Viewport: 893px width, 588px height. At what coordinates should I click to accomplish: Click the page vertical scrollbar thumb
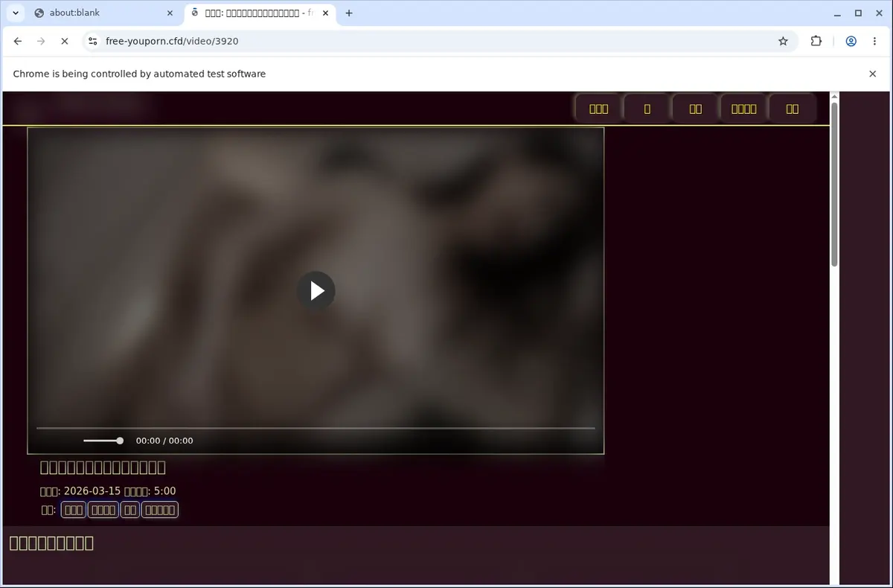pyautogui.click(x=834, y=184)
